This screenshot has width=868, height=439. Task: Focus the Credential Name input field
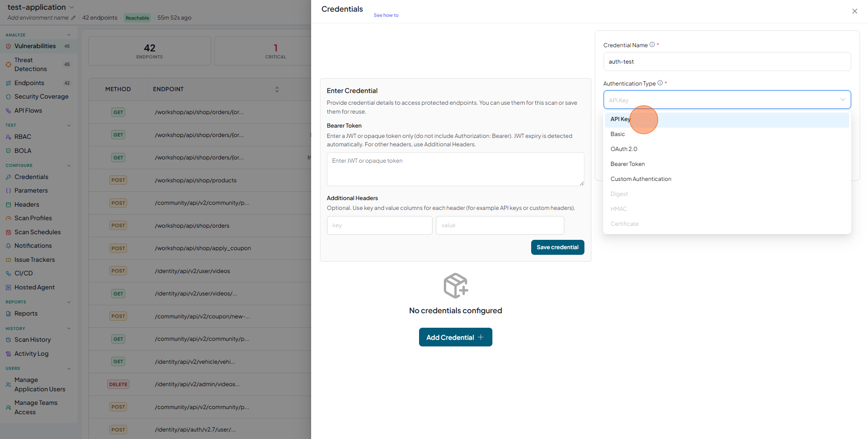point(727,62)
